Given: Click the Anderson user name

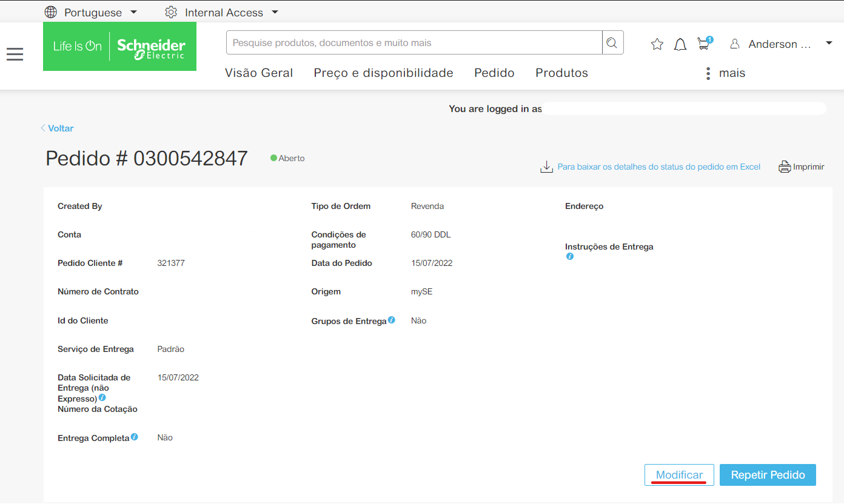Looking at the screenshot, I should coord(779,44).
